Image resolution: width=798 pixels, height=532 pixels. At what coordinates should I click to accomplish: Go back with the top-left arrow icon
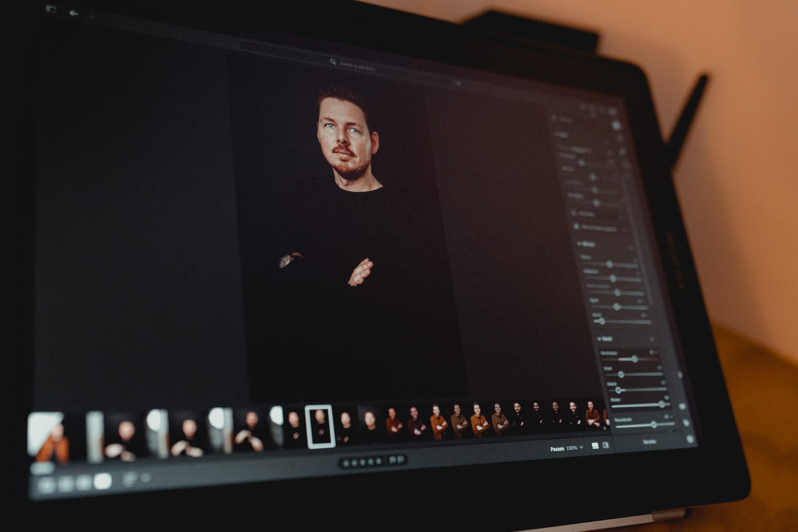point(73,14)
